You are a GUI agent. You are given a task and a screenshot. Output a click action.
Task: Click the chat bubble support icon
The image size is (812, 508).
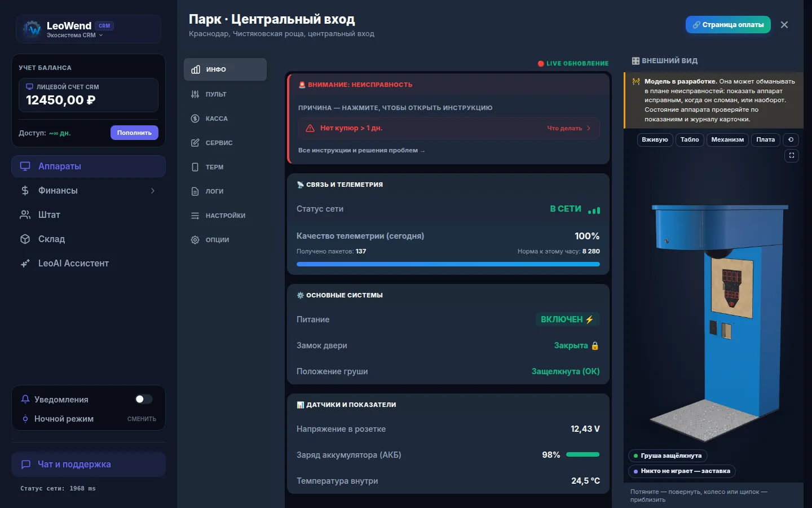point(25,465)
